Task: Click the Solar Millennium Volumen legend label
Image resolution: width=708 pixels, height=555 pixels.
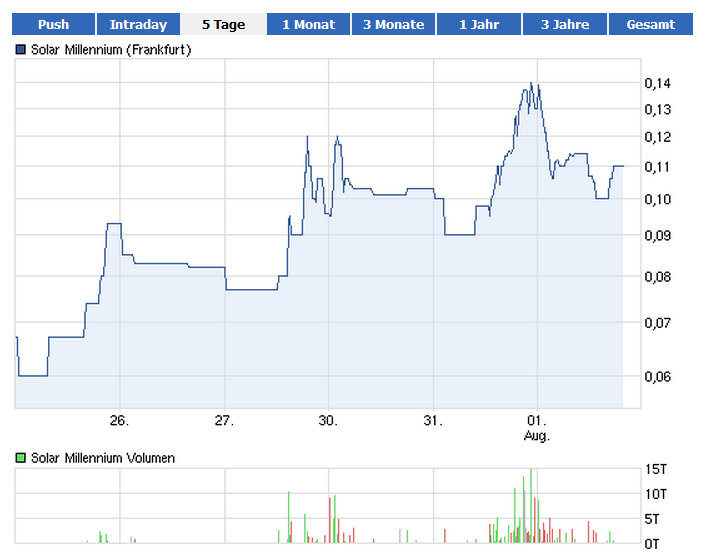Action: 103,458
